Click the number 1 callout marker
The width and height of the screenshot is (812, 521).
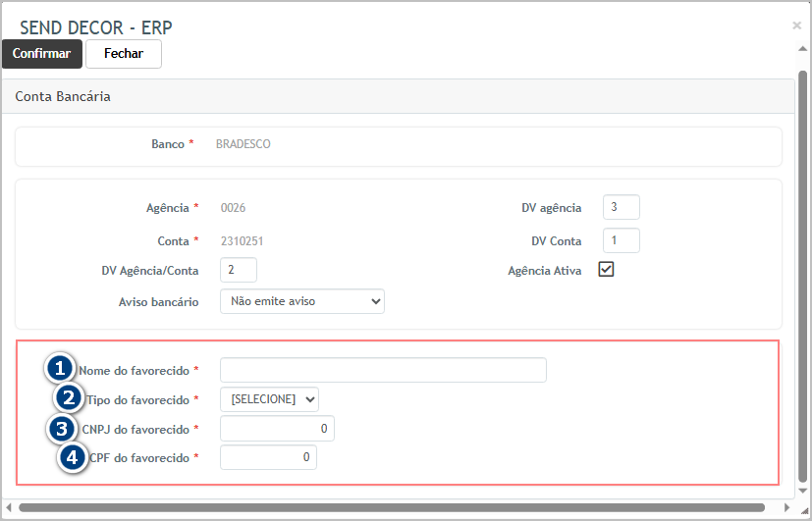coord(61,369)
